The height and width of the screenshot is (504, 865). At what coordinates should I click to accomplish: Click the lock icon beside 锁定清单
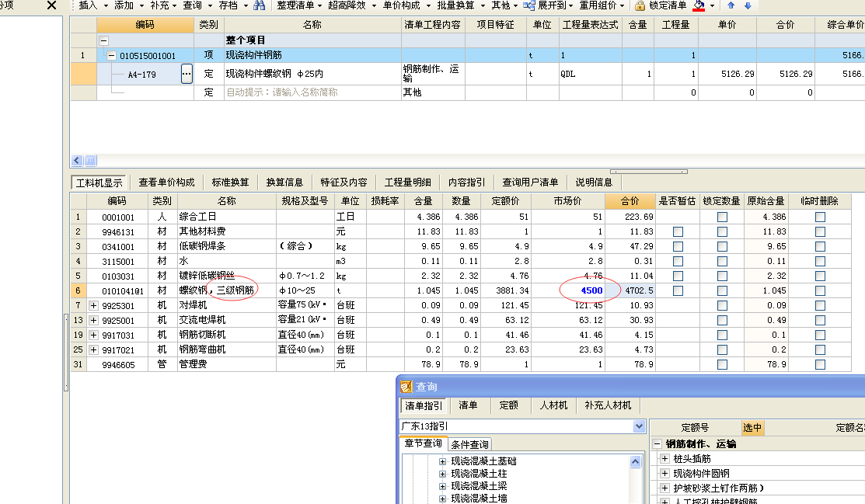640,5
